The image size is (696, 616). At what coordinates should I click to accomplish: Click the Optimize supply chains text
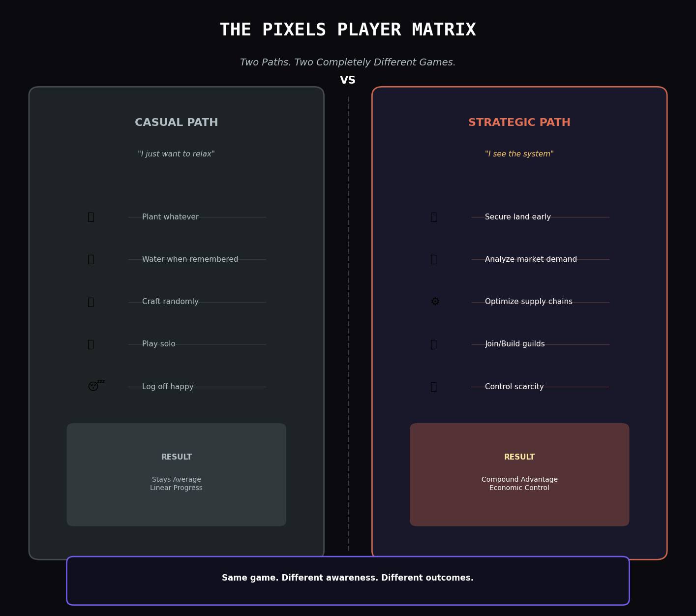tap(529, 302)
